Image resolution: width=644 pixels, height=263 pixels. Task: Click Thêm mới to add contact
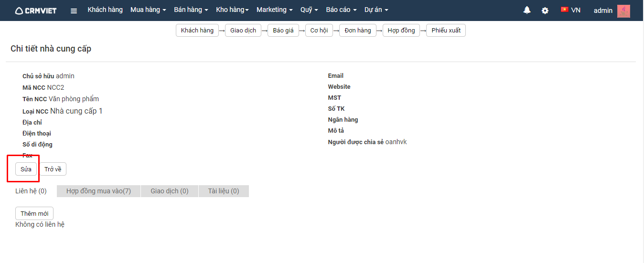pos(34,213)
